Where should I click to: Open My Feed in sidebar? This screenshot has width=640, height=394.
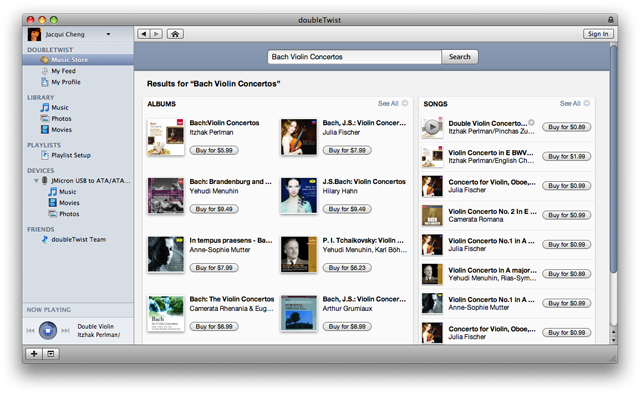63,71
